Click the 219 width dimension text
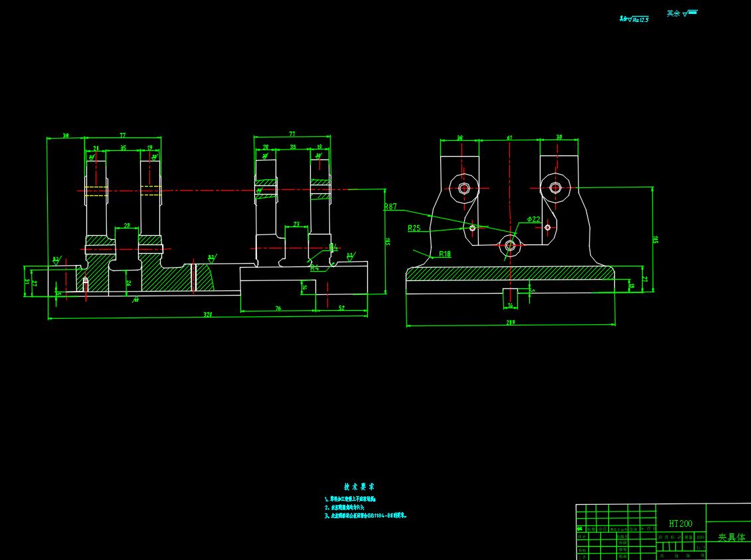Image resolution: width=751 pixels, height=560 pixels. click(511, 323)
